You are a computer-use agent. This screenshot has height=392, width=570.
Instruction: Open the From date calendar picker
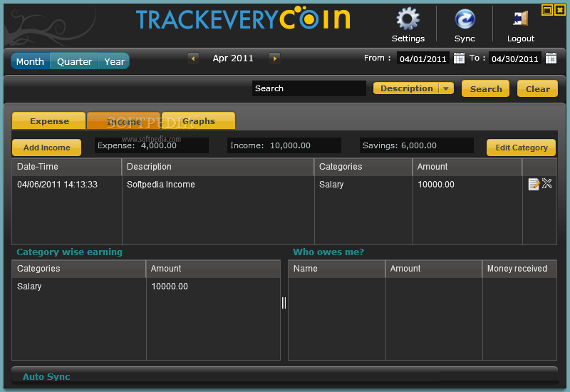click(x=459, y=58)
